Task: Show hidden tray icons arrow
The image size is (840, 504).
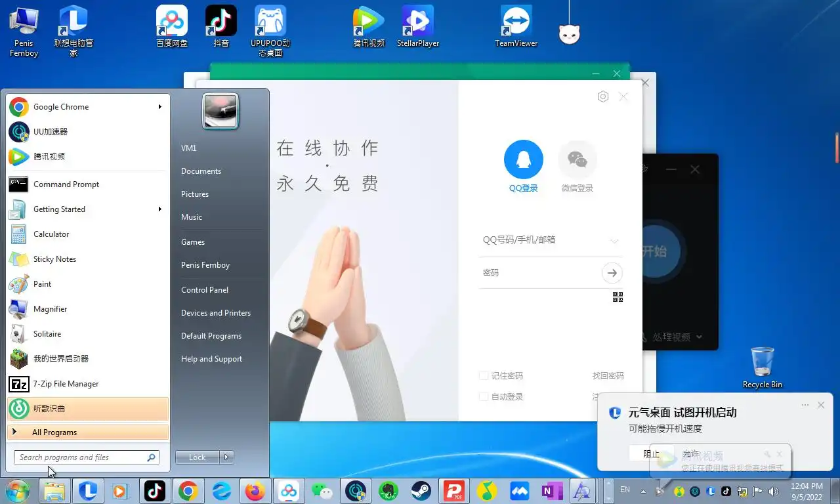Action: click(x=644, y=491)
